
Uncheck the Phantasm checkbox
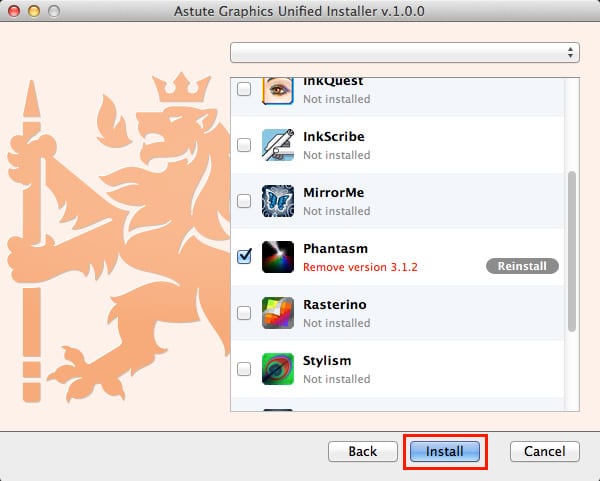244,256
